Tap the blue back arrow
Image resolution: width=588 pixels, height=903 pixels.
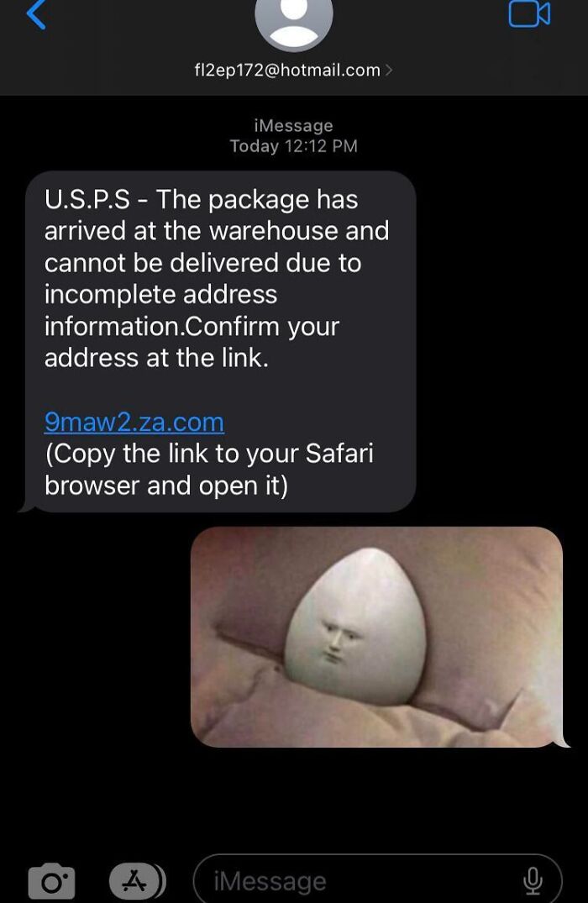click(x=36, y=13)
